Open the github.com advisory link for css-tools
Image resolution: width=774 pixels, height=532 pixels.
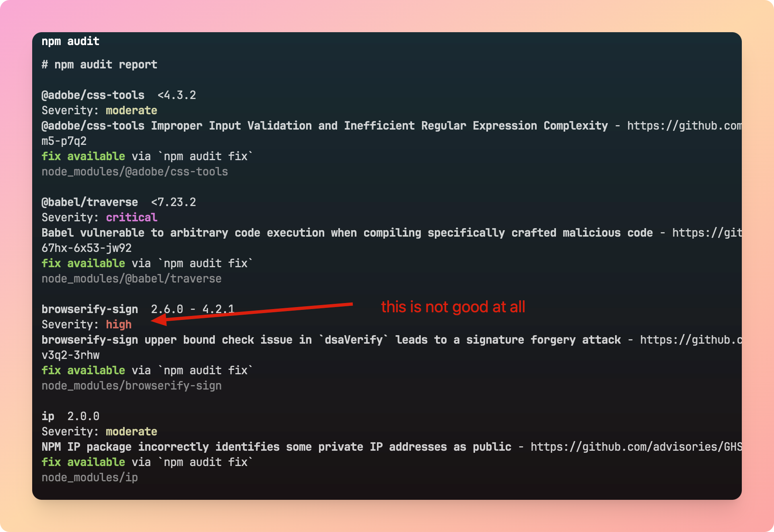pos(684,126)
